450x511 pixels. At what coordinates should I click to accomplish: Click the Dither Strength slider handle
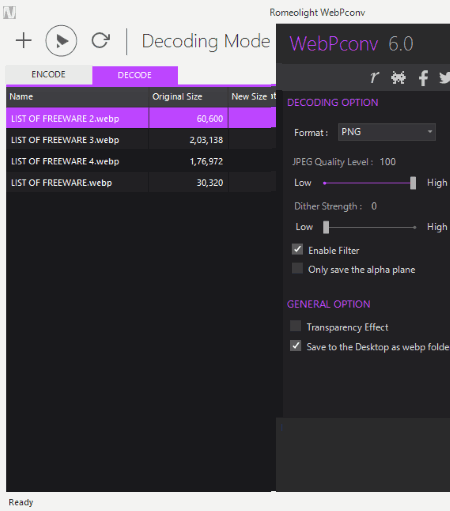[326, 227]
